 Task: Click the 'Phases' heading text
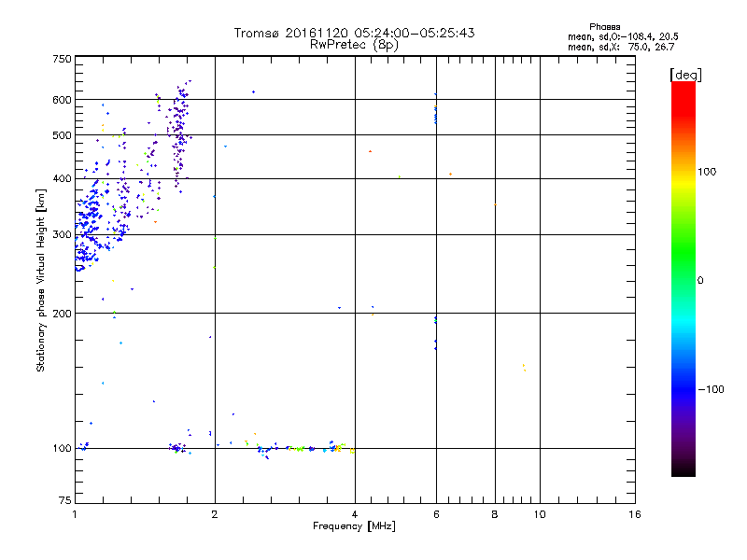604,27
